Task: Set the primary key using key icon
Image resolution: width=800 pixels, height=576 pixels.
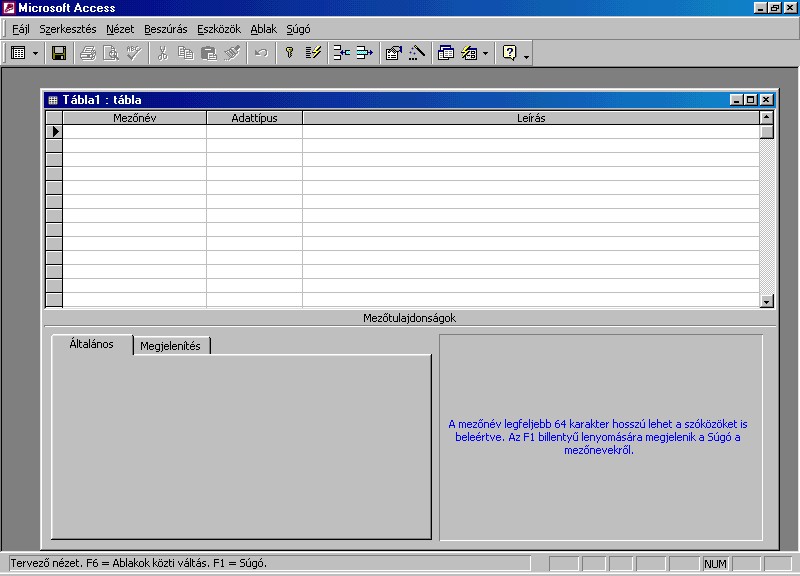Action: 289,53
